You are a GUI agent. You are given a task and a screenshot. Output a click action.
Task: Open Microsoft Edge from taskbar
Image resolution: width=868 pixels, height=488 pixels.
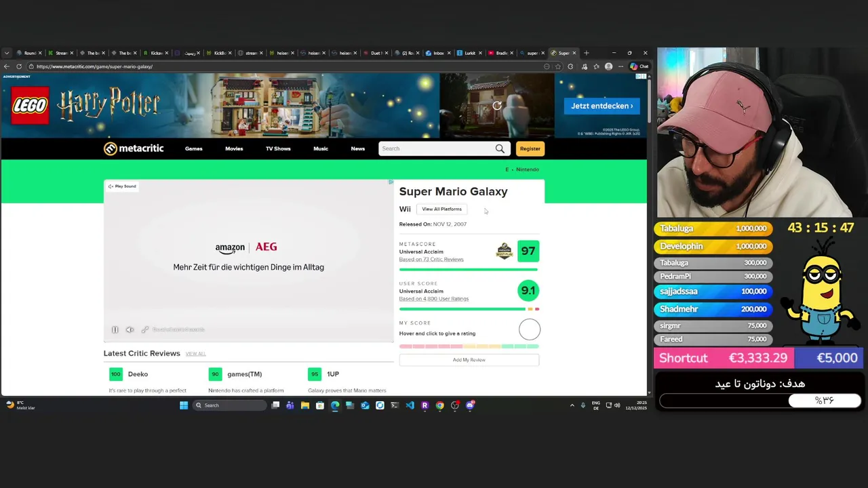(335, 405)
